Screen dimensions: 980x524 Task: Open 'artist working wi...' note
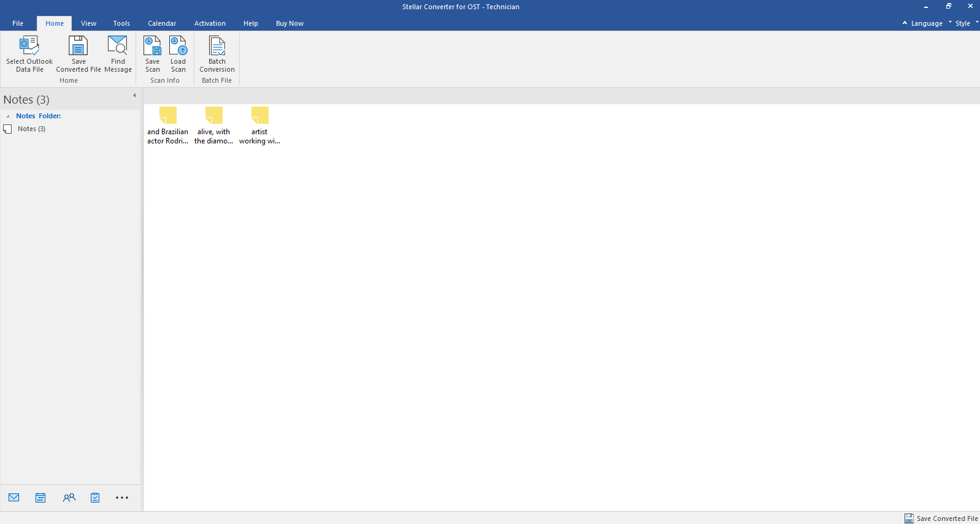(x=259, y=126)
